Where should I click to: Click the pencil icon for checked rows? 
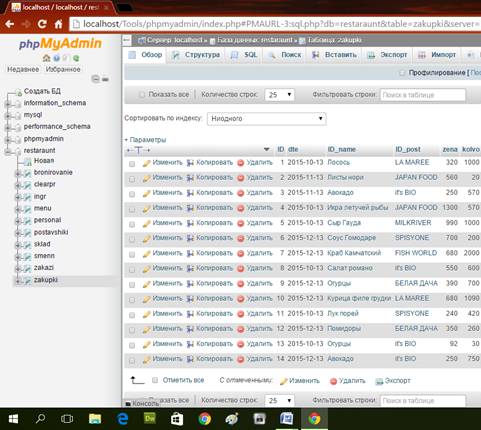(x=283, y=381)
